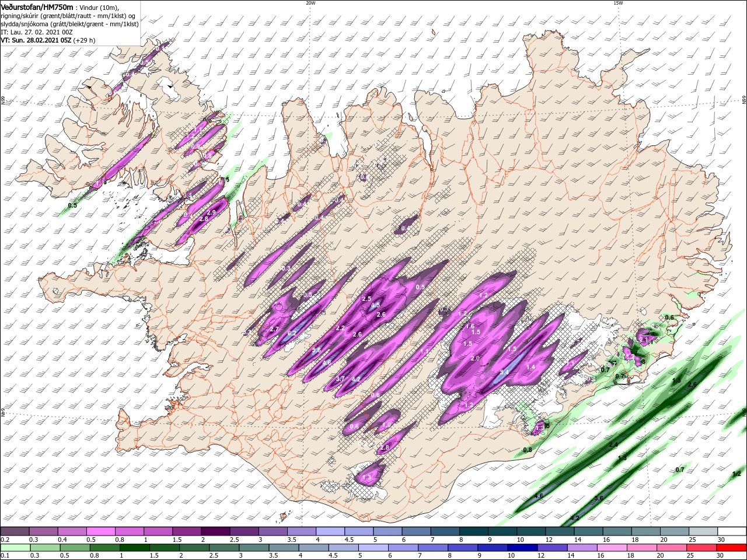Screen dimensions: 747x560
Task: Click the 2.4 rain value offshore southeast
Action: coord(613,445)
